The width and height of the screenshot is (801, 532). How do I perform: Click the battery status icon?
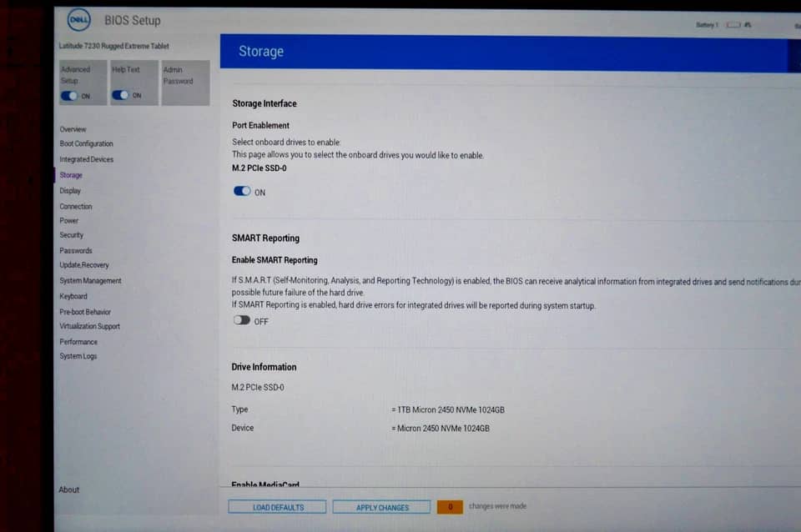click(733, 24)
